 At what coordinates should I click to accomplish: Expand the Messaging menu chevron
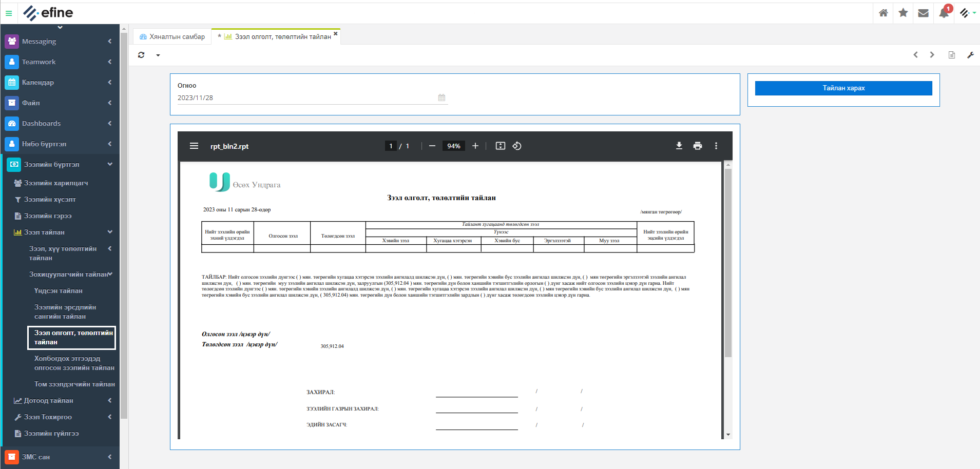110,41
